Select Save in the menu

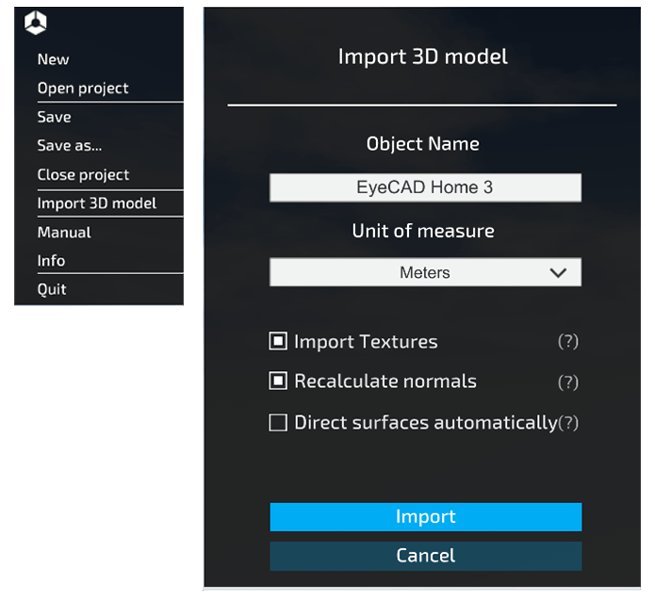54,117
